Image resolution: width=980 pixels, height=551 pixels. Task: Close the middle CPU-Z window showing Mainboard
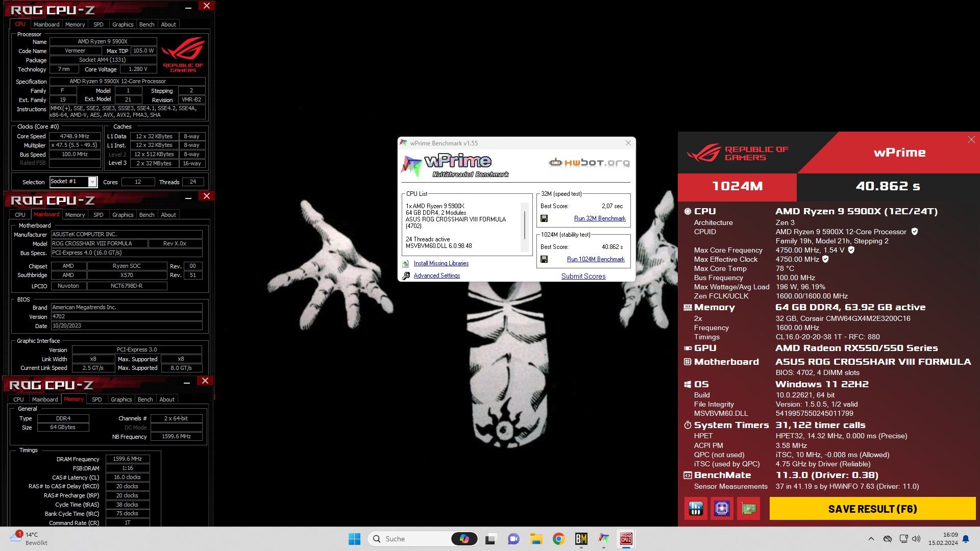pos(207,196)
